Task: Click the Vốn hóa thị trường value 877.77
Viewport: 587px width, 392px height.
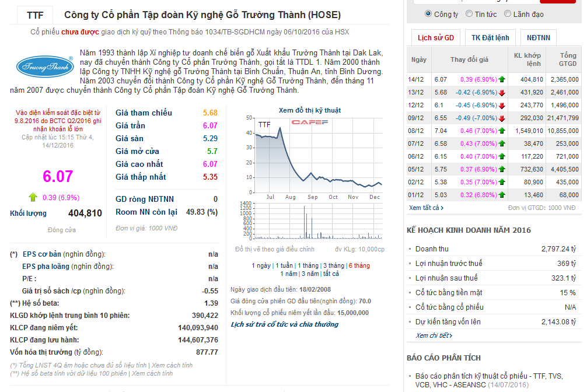Action: pos(207,352)
